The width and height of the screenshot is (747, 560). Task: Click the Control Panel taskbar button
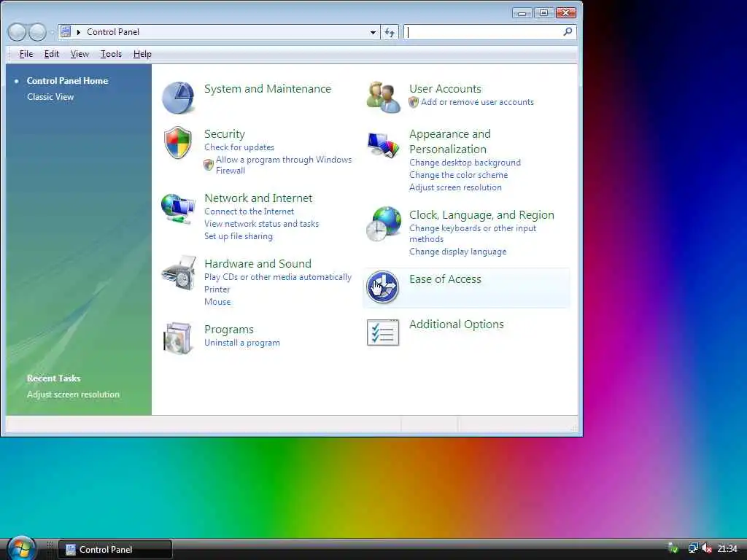click(115, 549)
